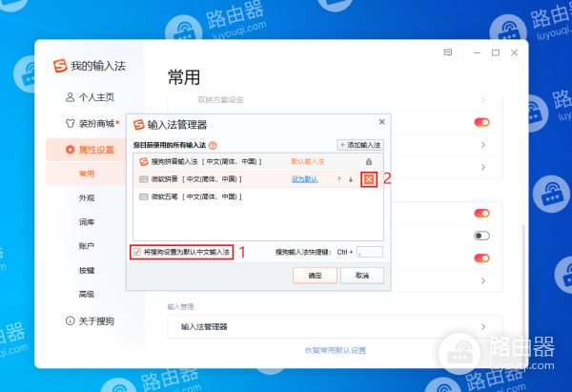The width and height of the screenshot is (572, 392).
Task: Delete 微软拼音 with the red X
Action: tap(369, 179)
